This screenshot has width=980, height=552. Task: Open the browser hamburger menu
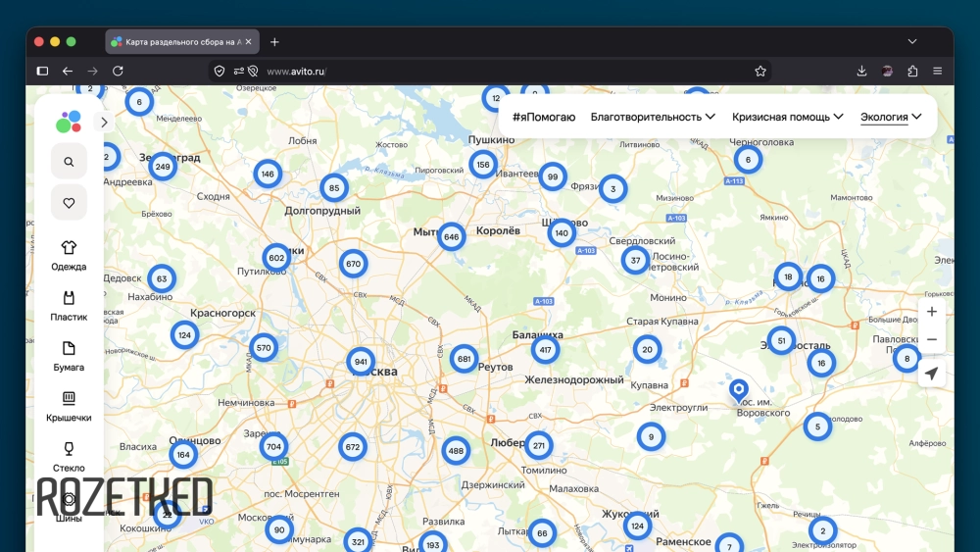coord(938,72)
